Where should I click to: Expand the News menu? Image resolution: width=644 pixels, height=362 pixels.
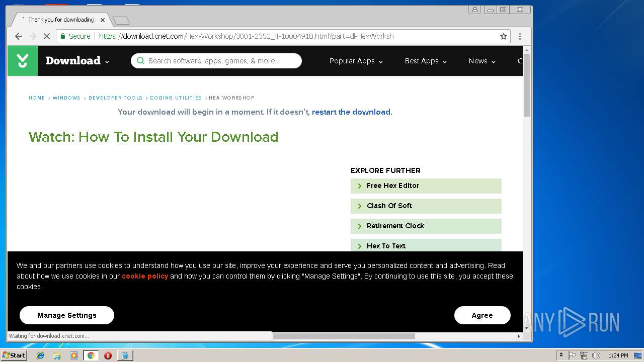(482, 61)
